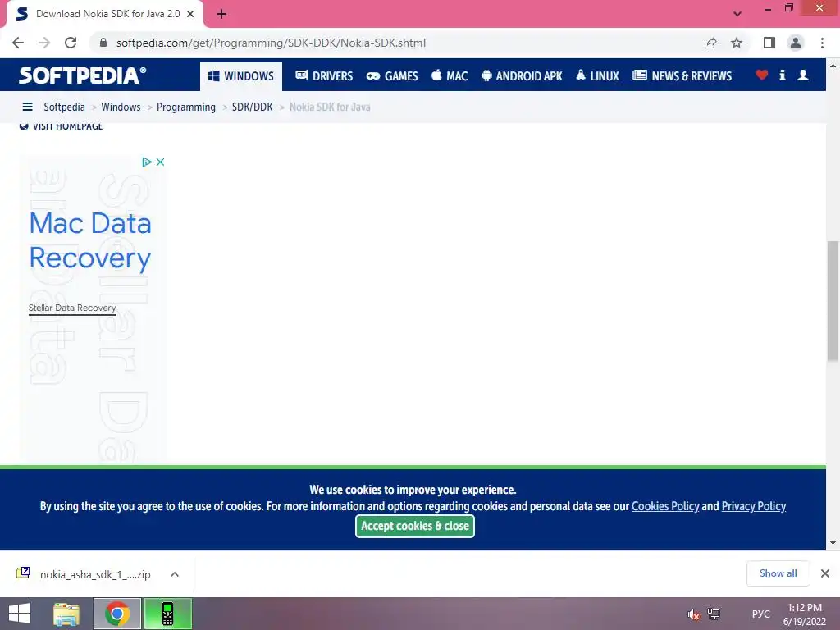This screenshot has width=840, height=630.
Task: Click the address bar URL
Action: 271,43
